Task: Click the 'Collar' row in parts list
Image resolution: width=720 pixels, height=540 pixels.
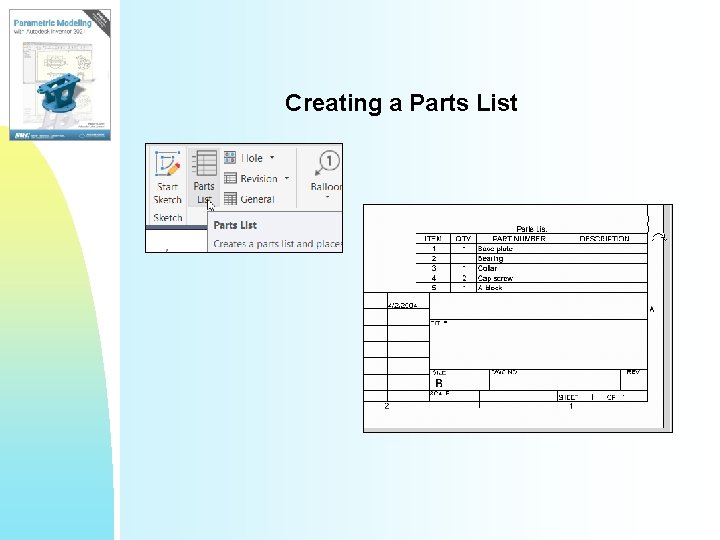Action: [532, 268]
